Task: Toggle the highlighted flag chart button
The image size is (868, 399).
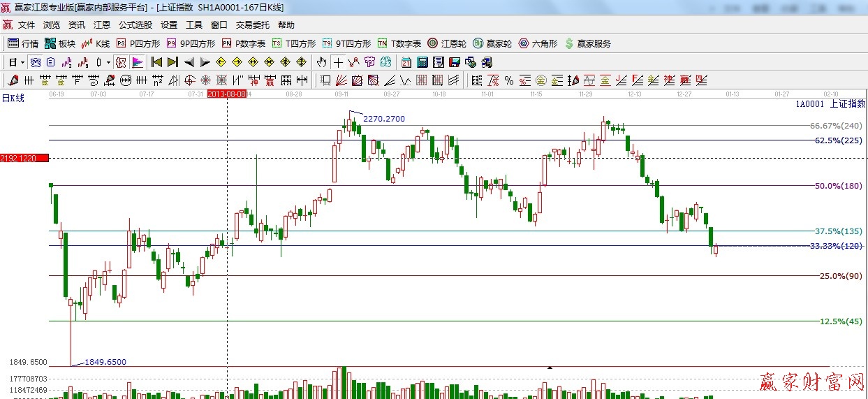Action: [137, 62]
